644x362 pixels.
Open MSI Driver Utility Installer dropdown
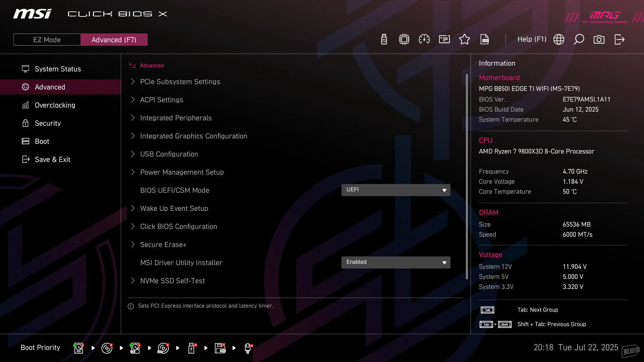click(396, 262)
